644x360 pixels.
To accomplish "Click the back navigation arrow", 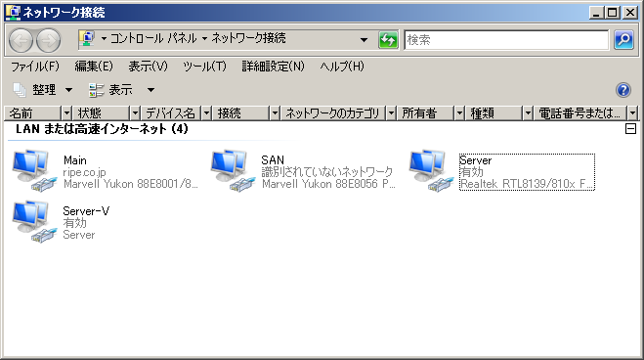I will coord(21,40).
